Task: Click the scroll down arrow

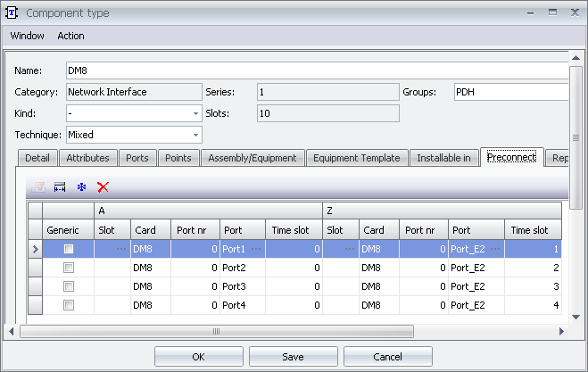Action: (576, 318)
